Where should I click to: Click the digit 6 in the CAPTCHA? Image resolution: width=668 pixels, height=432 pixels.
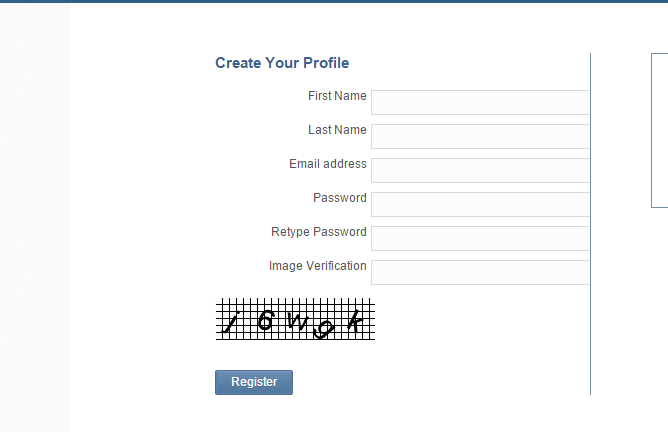point(265,320)
